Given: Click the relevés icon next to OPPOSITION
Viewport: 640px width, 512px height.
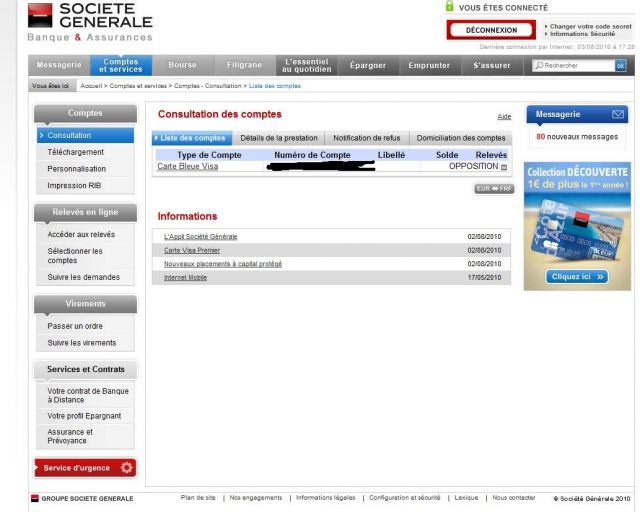Looking at the screenshot, I should click(504, 167).
